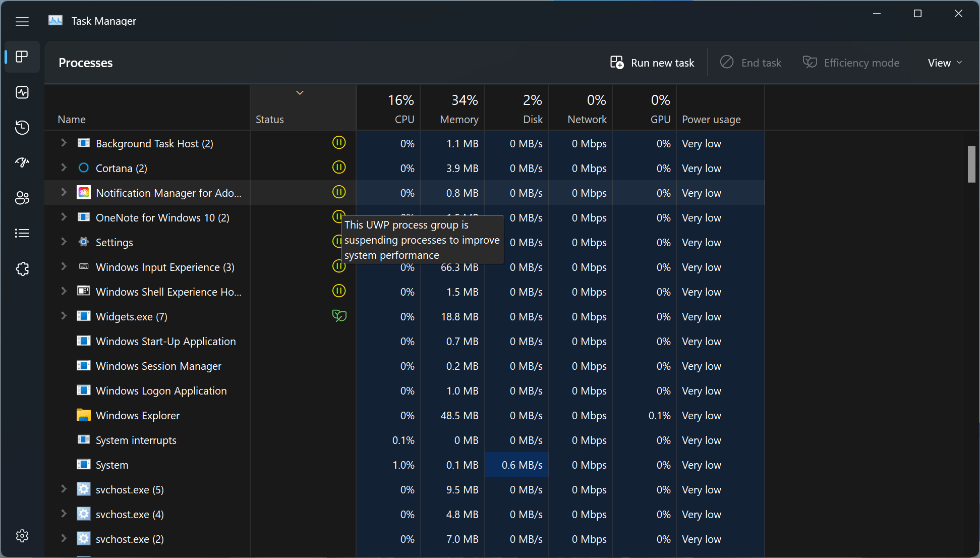Screen dimensions: 980x558
Task: Expand the Widgets.exe process group
Action: 64,316
